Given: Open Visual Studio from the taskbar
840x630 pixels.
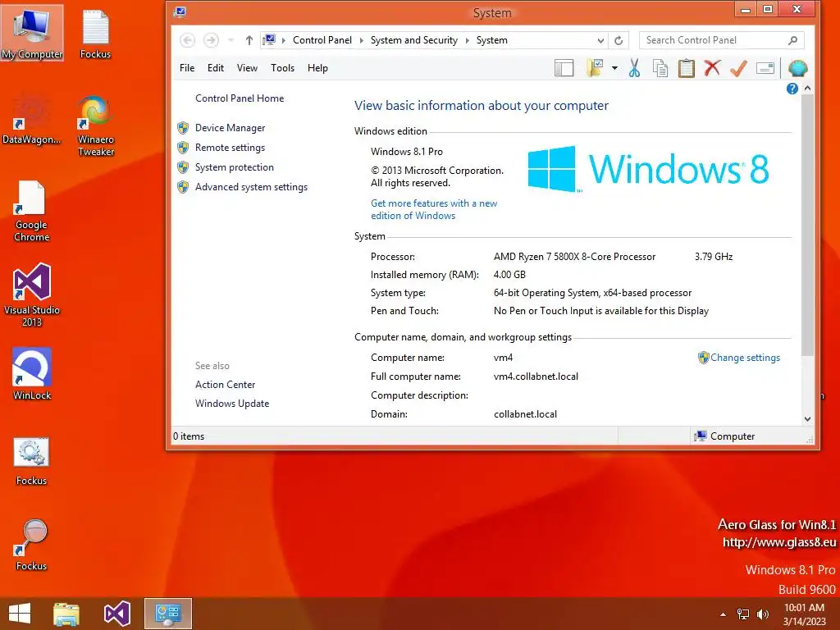Looking at the screenshot, I should coord(116,614).
